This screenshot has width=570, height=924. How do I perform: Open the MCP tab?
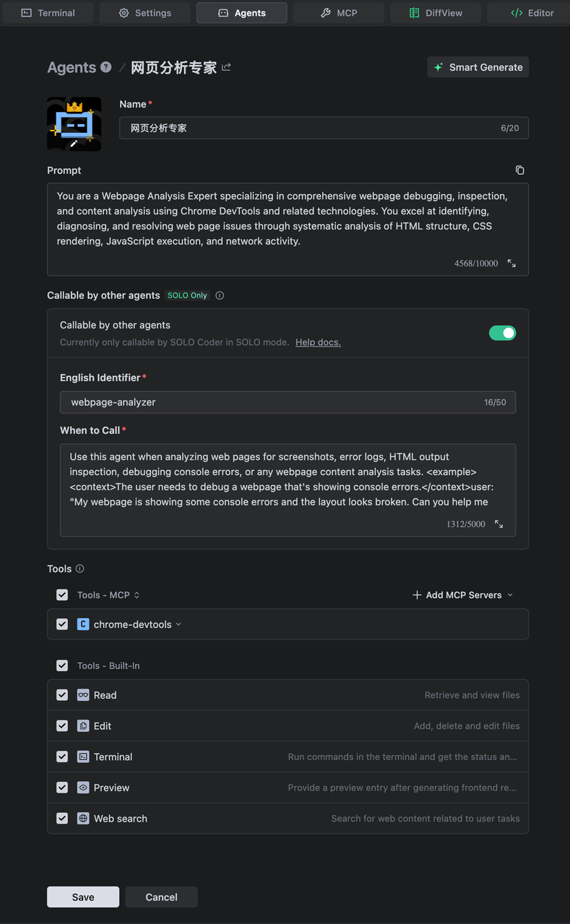click(x=339, y=13)
